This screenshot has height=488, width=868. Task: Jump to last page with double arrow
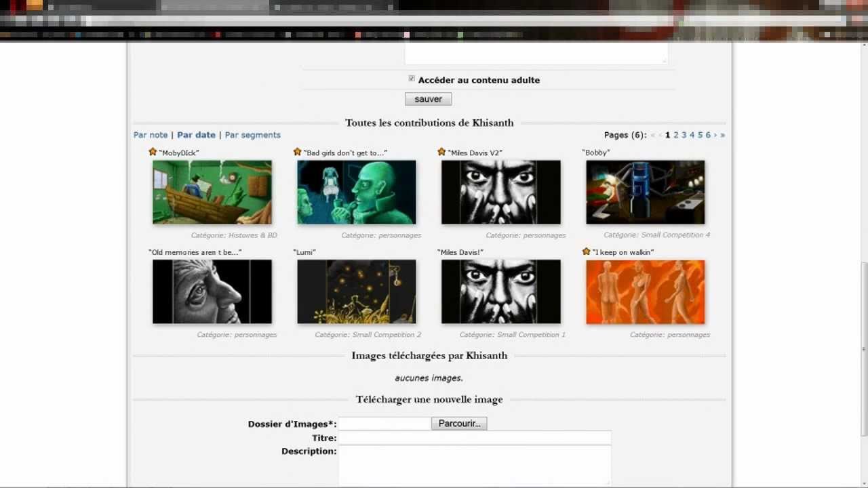[723, 135]
